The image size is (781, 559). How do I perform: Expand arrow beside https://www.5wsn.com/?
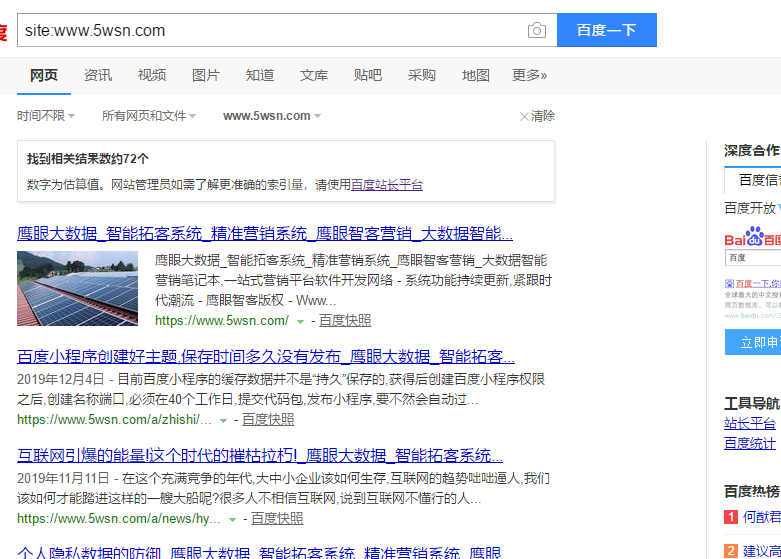(x=300, y=322)
